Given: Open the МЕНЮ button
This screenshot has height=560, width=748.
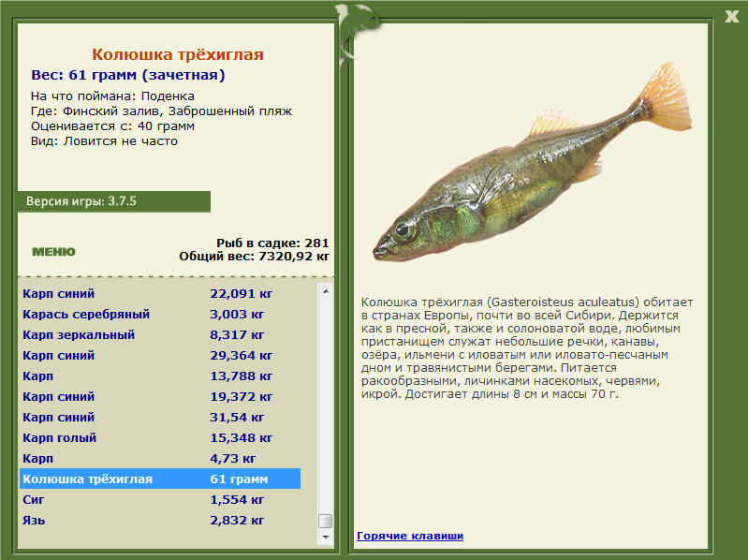Looking at the screenshot, I should [x=53, y=251].
